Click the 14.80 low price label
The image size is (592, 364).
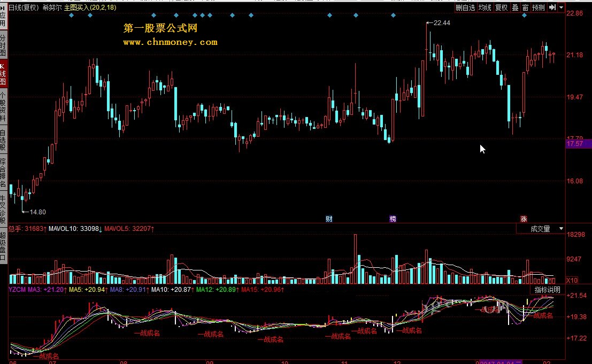(x=37, y=212)
